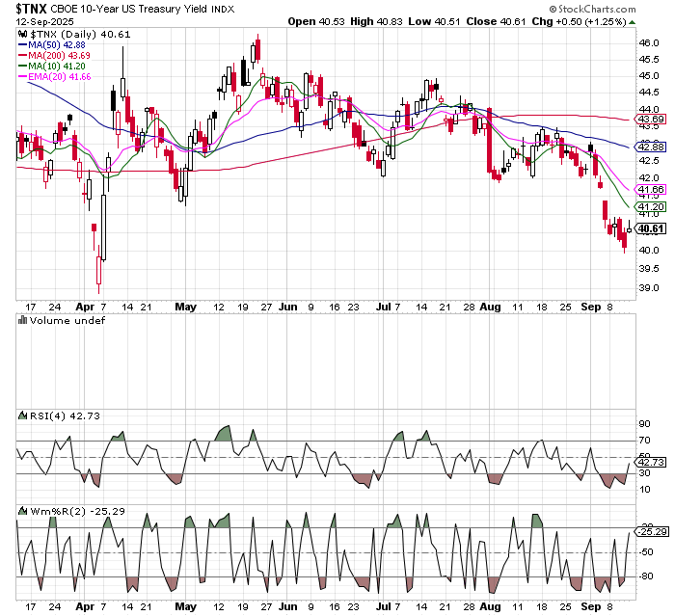The height and width of the screenshot is (616, 675).
Task: Click the 45.0 price axis label
Action: click(649, 76)
